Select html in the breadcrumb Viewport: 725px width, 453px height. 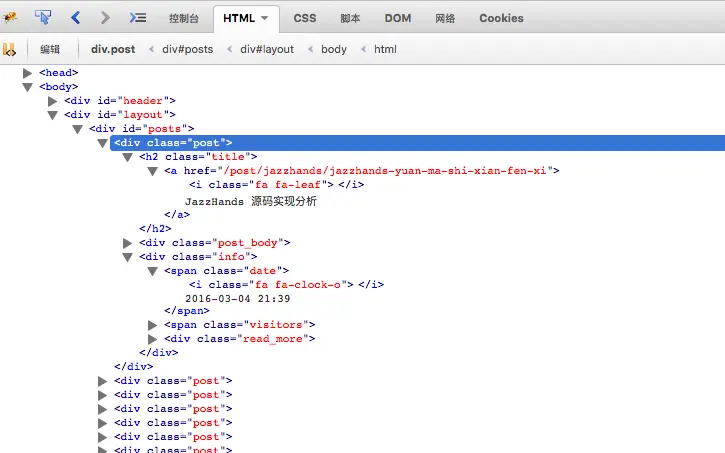tap(385, 49)
